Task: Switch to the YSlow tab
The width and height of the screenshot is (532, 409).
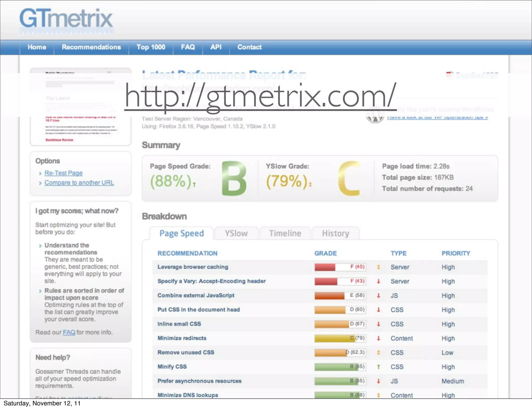Action: [x=236, y=233]
